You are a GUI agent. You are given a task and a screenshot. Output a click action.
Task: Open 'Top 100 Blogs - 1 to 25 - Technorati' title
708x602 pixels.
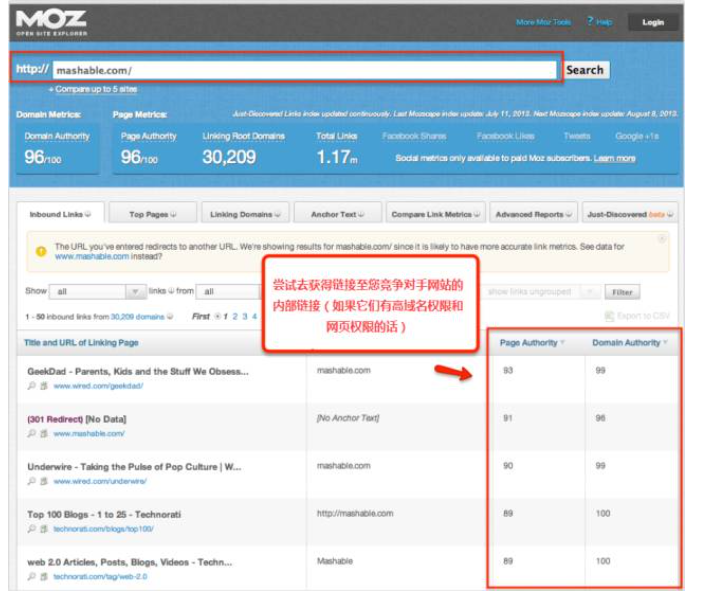(x=104, y=514)
